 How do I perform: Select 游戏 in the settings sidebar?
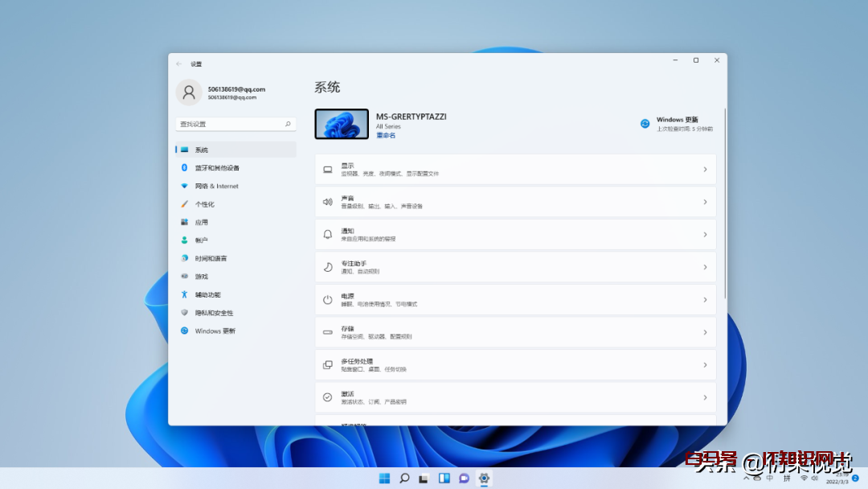[x=201, y=277]
